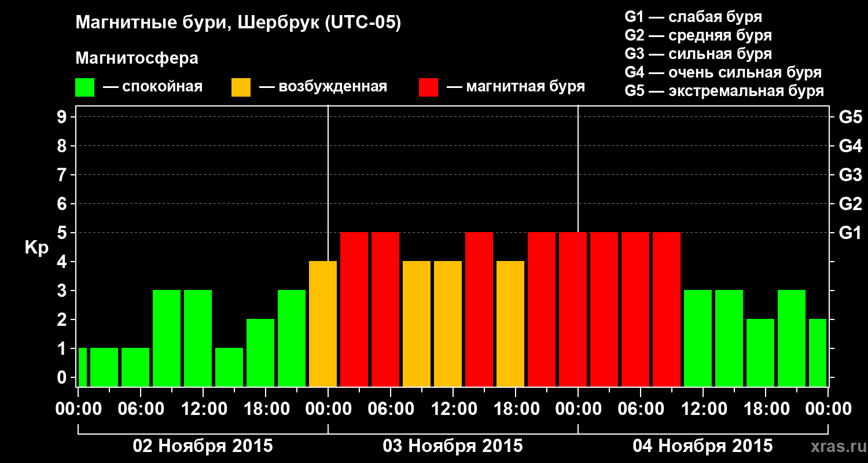The width and height of the screenshot is (868, 463).
Task: Click the '— возбужденная' legend label
Action: [x=323, y=87]
